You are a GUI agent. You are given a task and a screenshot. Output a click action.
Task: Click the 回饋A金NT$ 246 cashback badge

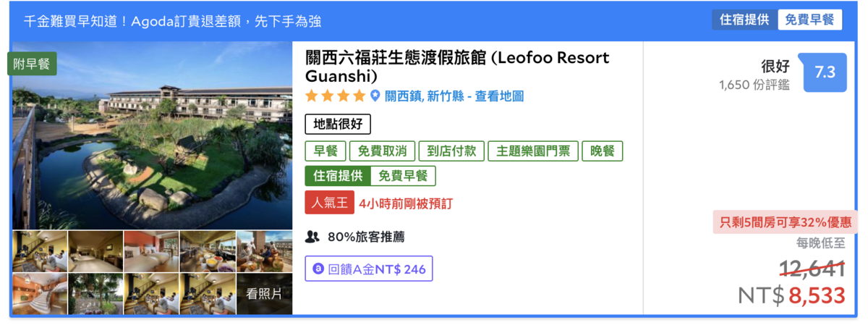coord(369,269)
